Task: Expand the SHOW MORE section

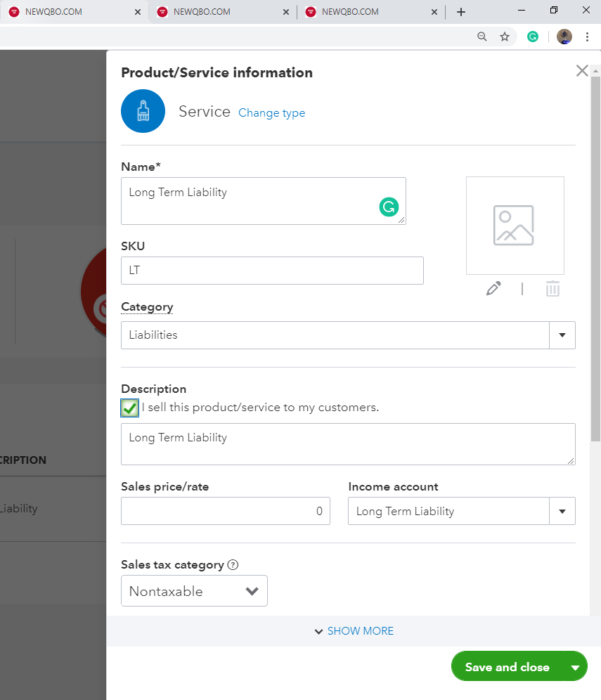Action: point(354,631)
